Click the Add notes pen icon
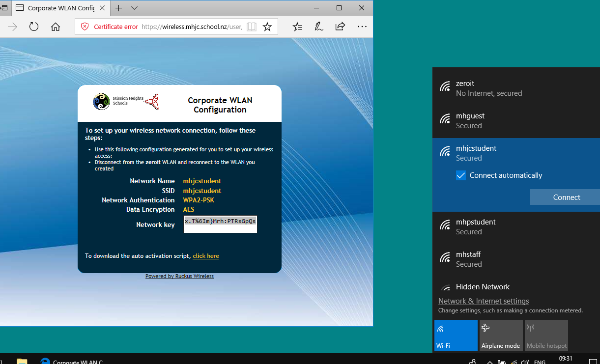600x364 pixels. point(319,27)
